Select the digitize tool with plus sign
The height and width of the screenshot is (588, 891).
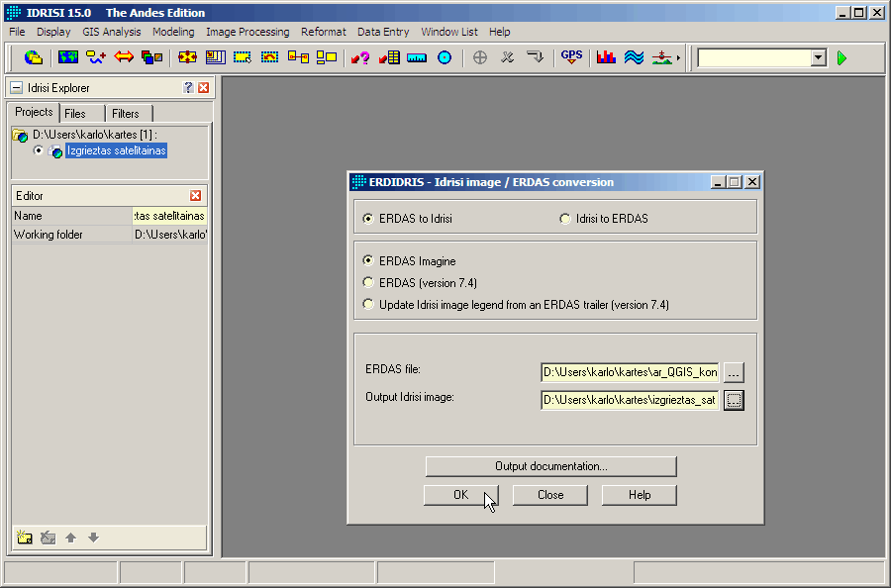96,57
